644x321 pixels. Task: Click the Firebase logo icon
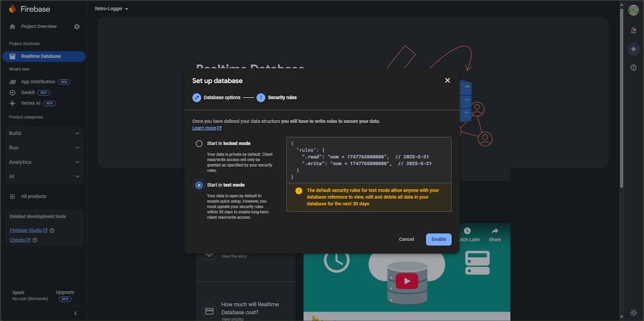pos(13,9)
